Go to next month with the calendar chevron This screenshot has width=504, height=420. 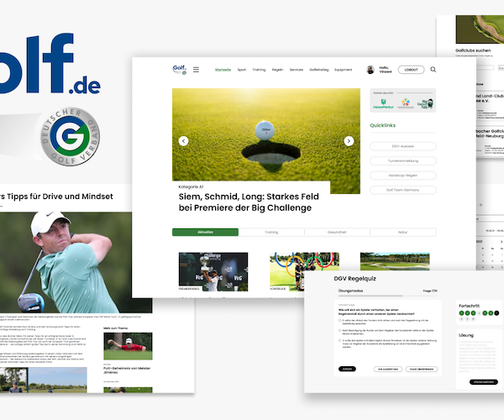(x=501, y=242)
